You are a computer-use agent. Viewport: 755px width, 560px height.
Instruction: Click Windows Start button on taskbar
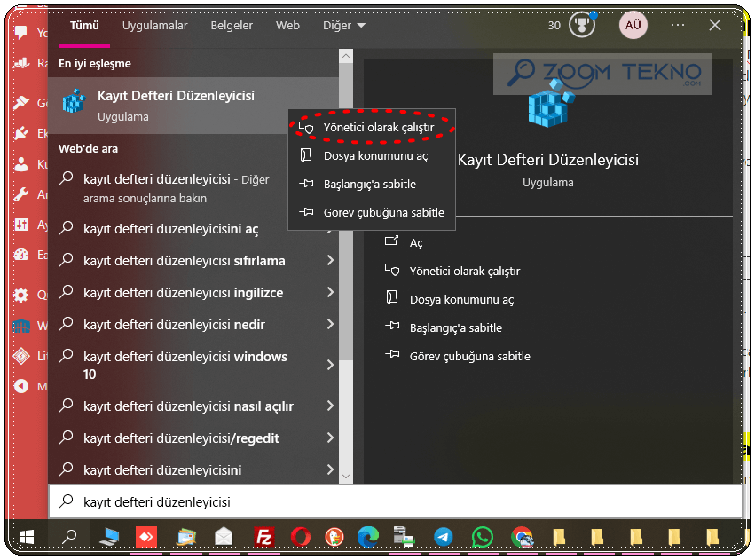pyautogui.click(x=27, y=536)
